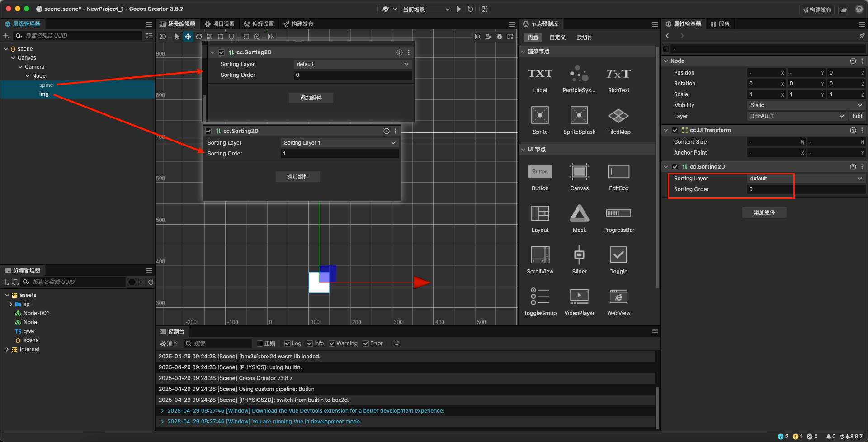
Task: Toggle the Info filter checkbox
Action: [310, 343]
